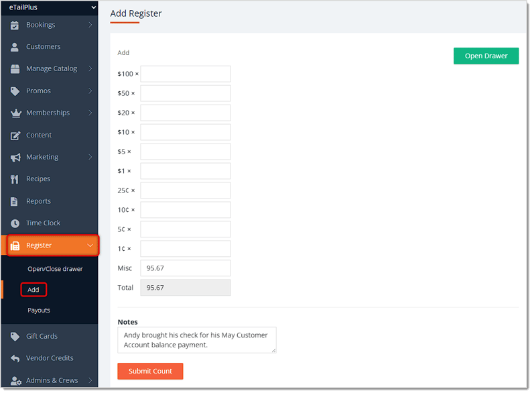
Task: Click the Register cash register icon
Action: (15, 245)
